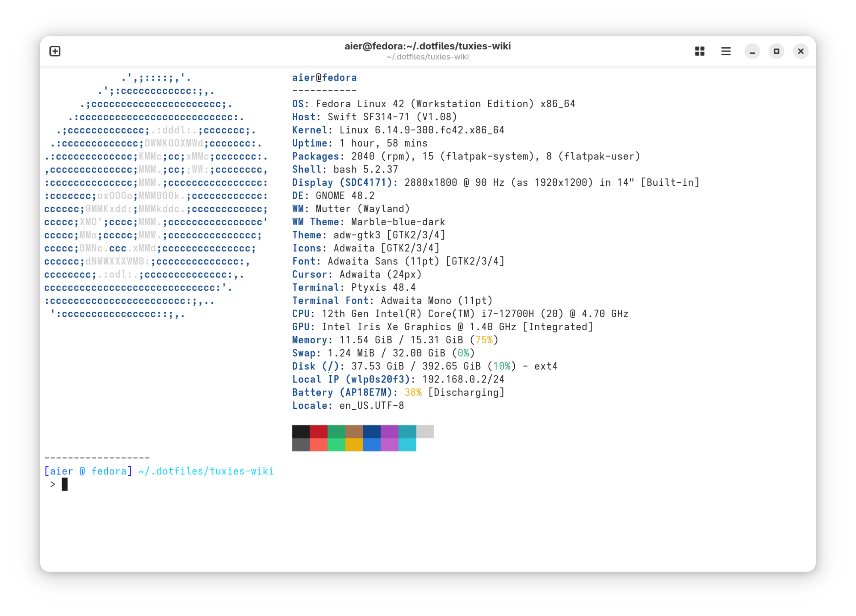Viewport: 856px width, 616px height.
Task: Click the purple color block in top row
Action: [x=390, y=432]
